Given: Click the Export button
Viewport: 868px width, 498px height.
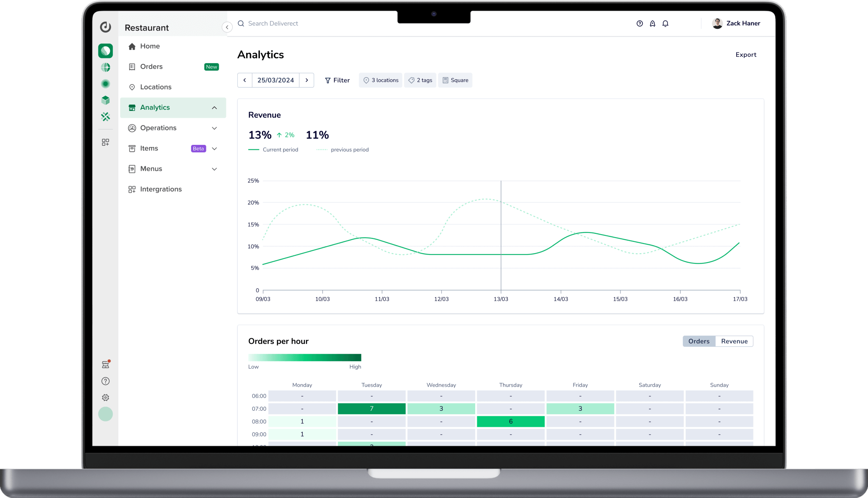Looking at the screenshot, I should (746, 54).
